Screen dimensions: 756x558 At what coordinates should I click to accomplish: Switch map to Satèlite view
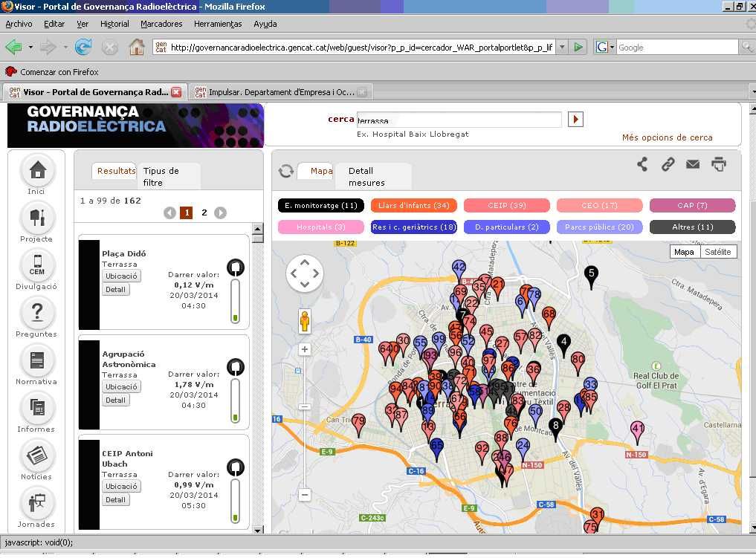(718, 252)
